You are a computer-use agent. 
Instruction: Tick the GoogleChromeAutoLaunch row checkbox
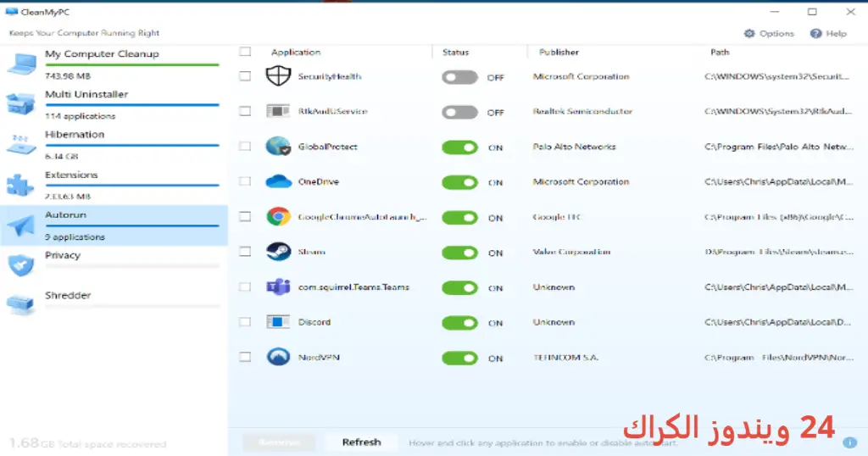tap(245, 216)
